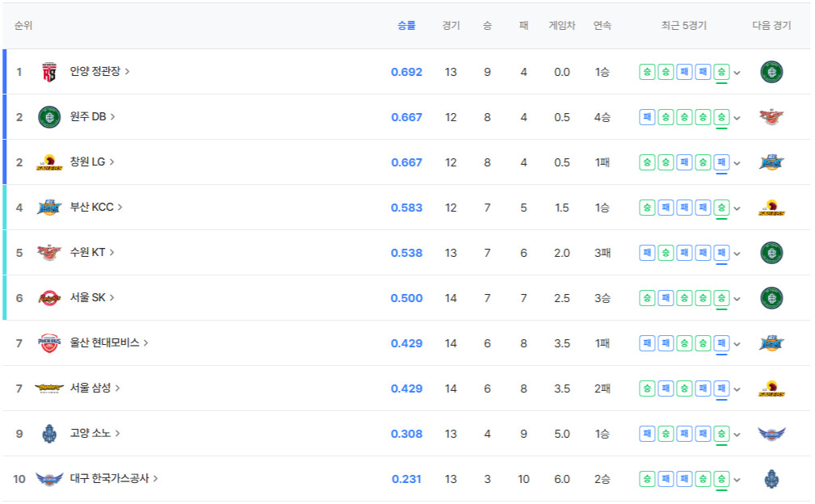The width and height of the screenshot is (815, 504).
Task: Open 울산 현대모비스 team page link
Action: (109, 342)
